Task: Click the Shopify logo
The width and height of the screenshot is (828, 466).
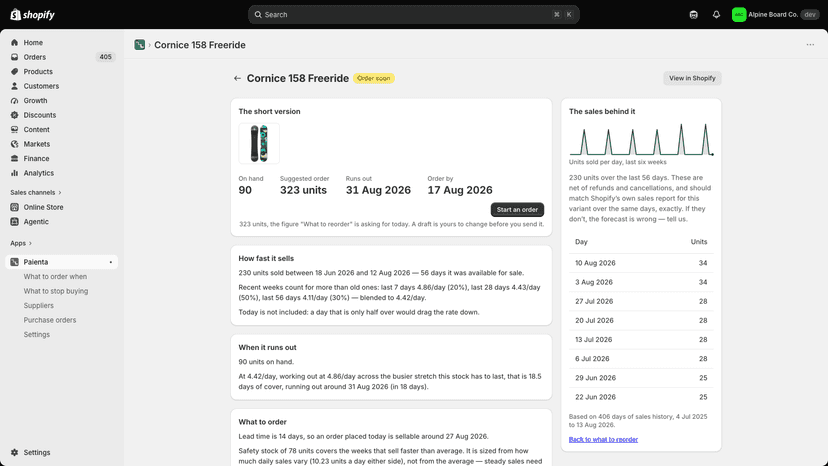Action: point(32,15)
